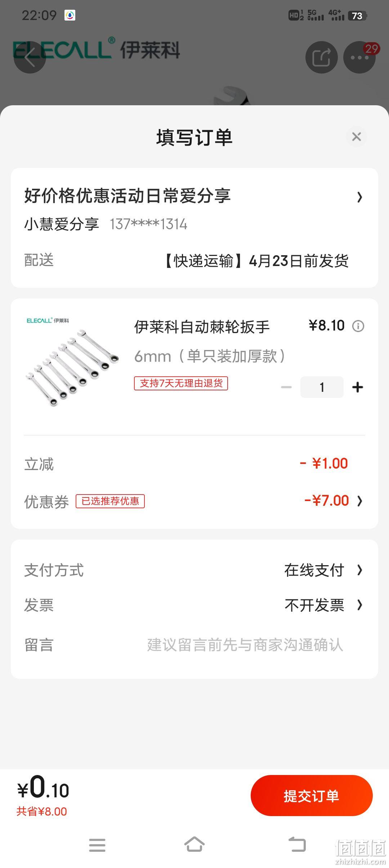This screenshot has height=868, width=389.
Task: Tap the price info icon
Action: (358, 326)
